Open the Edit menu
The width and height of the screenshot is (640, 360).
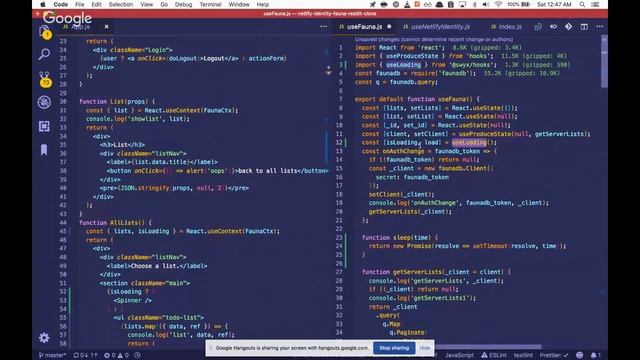coord(96,4)
